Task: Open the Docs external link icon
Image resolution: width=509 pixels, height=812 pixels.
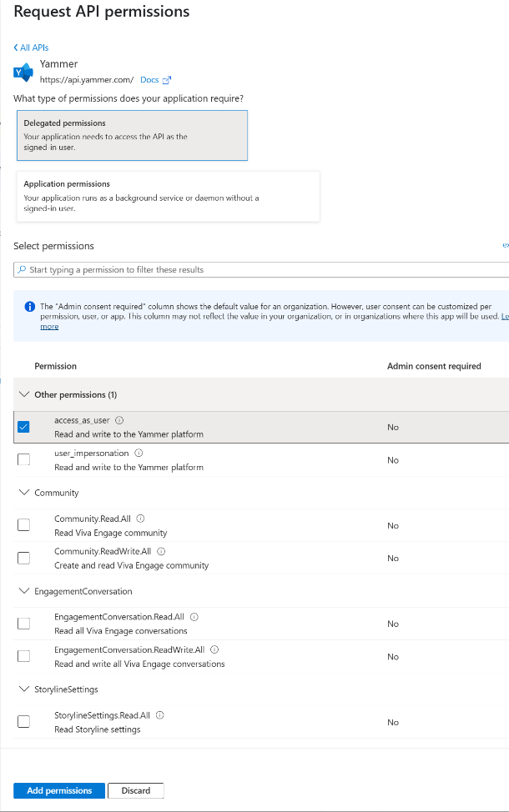Action: [x=165, y=79]
